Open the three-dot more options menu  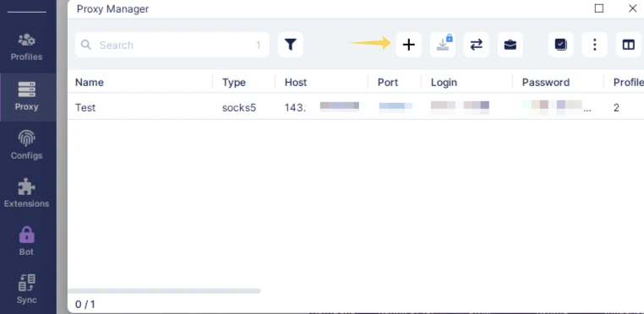click(x=595, y=45)
